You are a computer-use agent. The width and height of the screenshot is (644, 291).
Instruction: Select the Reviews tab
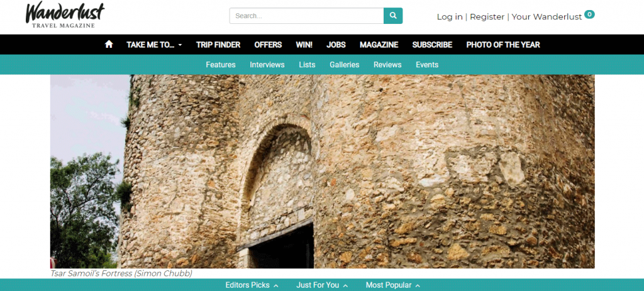click(387, 65)
